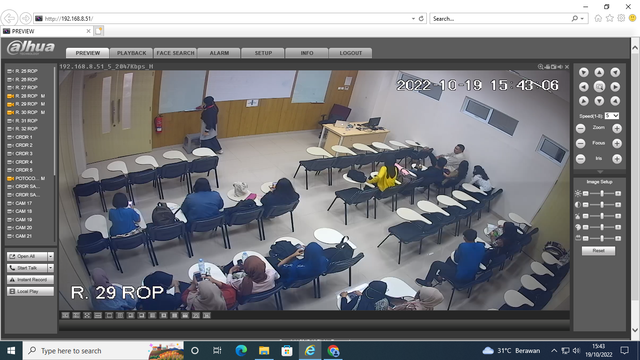Pan camera left with PTZ left arrow
Image resolution: width=640 pixels, height=360 pixels.
tap(584, 87)
